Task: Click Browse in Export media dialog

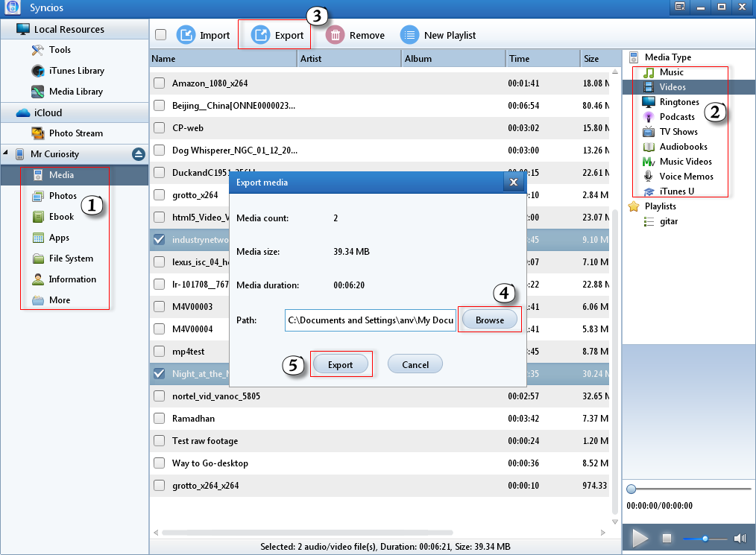Action: [489, 320]
